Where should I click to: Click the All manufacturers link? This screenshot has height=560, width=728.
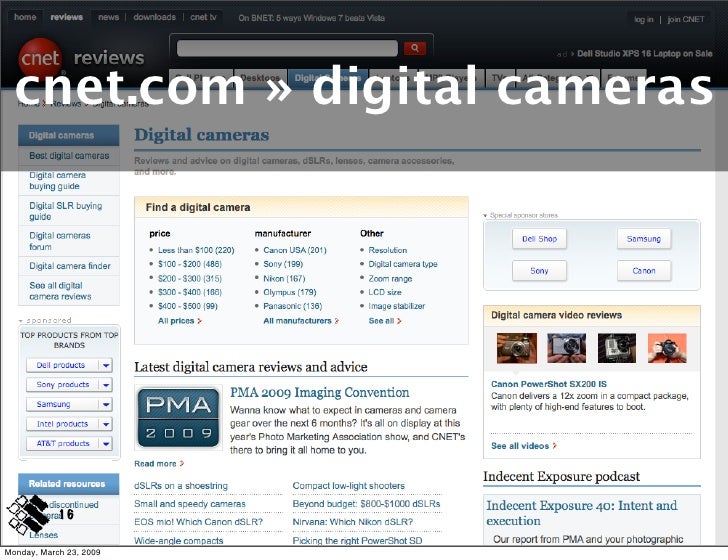[301, 321]
